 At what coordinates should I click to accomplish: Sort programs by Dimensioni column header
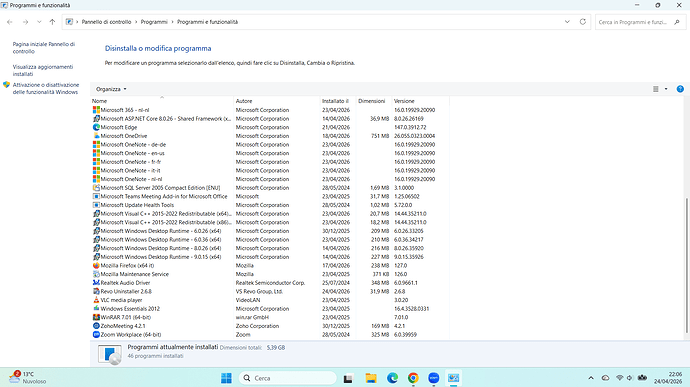(371, 101)
